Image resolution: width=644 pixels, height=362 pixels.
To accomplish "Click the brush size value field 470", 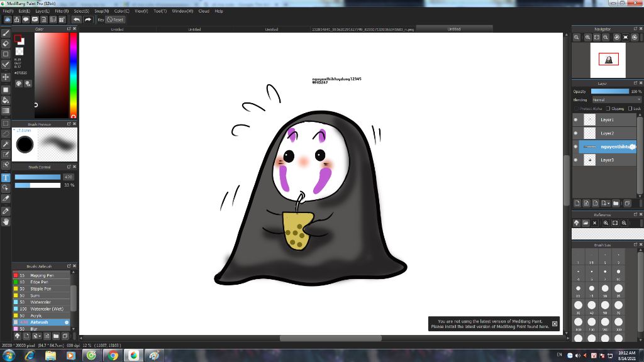I will pyautogui.click(x=68, y=177).
